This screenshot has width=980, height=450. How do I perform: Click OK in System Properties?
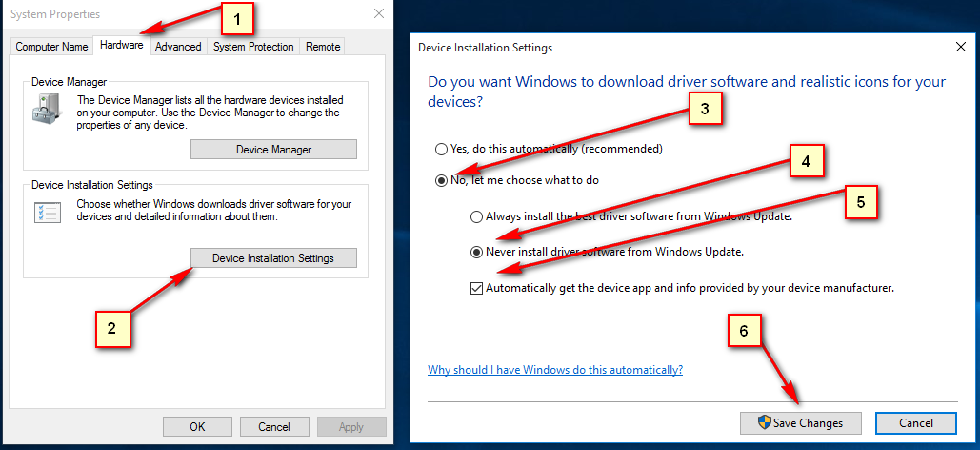tap(197, 427)
